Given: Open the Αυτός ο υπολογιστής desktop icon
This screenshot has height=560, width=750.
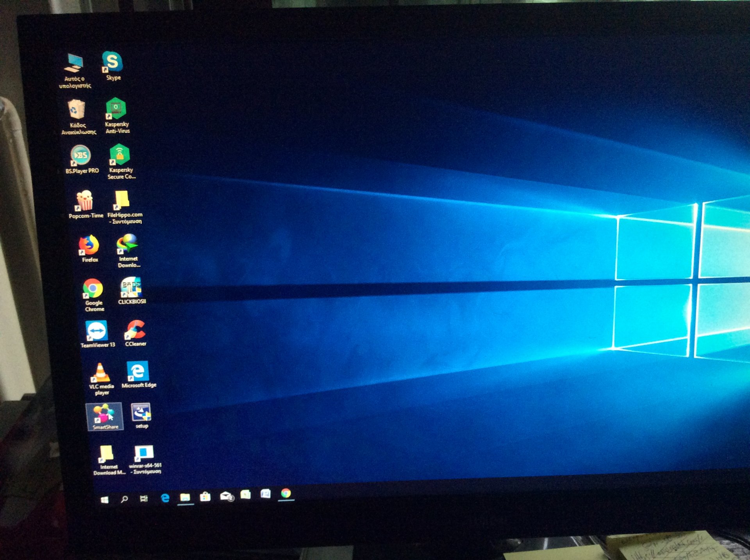Looking at the screenshot, I should 74,70.
